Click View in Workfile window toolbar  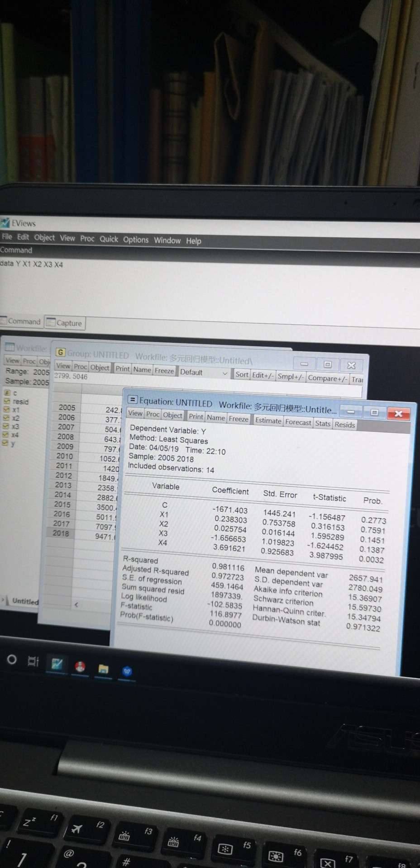[x=13, y=360]
